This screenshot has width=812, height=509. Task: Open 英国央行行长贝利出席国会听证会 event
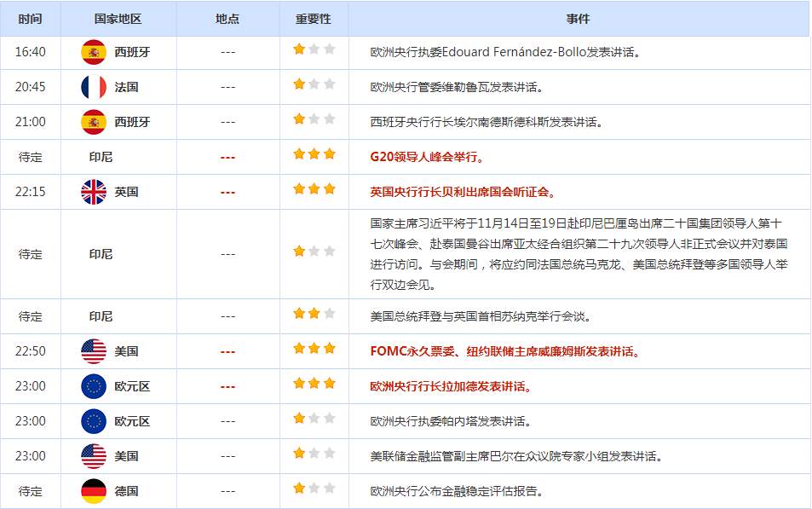[x=463, y=193]
